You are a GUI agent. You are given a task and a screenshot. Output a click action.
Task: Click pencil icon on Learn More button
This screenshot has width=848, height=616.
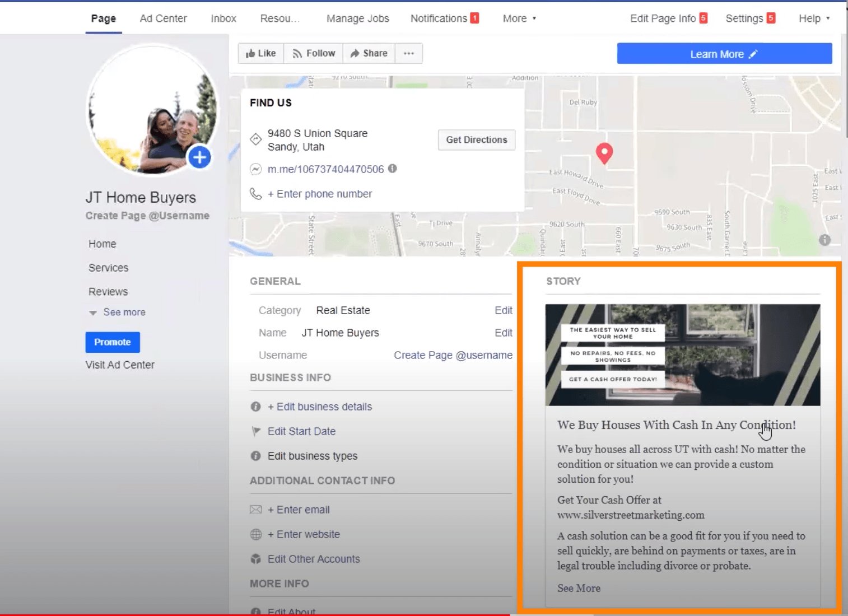click(753, 54)
